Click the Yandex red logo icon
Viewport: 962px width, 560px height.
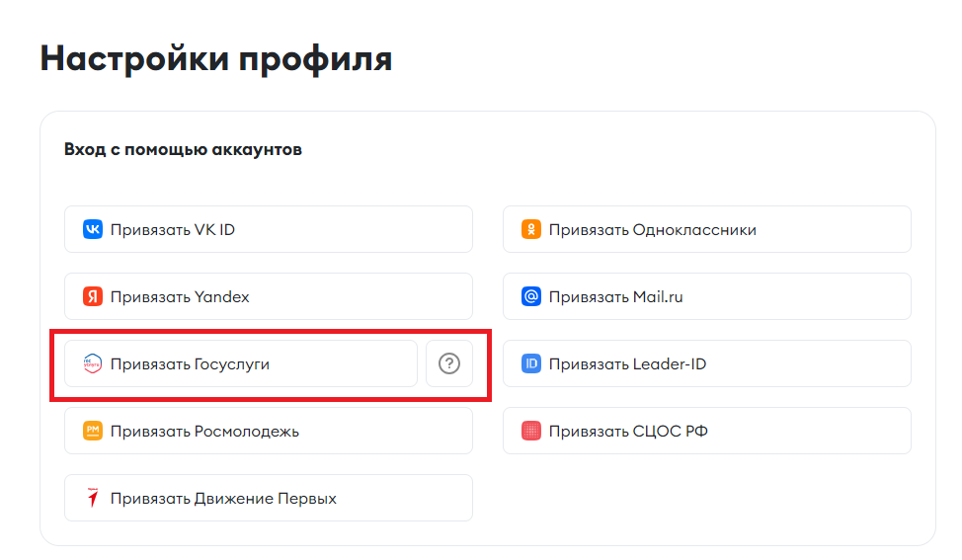coord(93,297)
